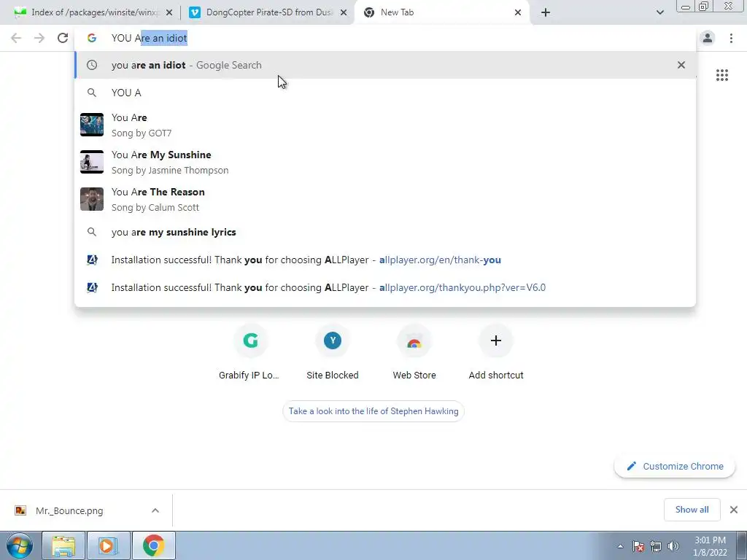The width and height of the screenshot is (747, 560).
Task: Click 'Take a look into the life of Stephen Hawking'
Action: 373,411
